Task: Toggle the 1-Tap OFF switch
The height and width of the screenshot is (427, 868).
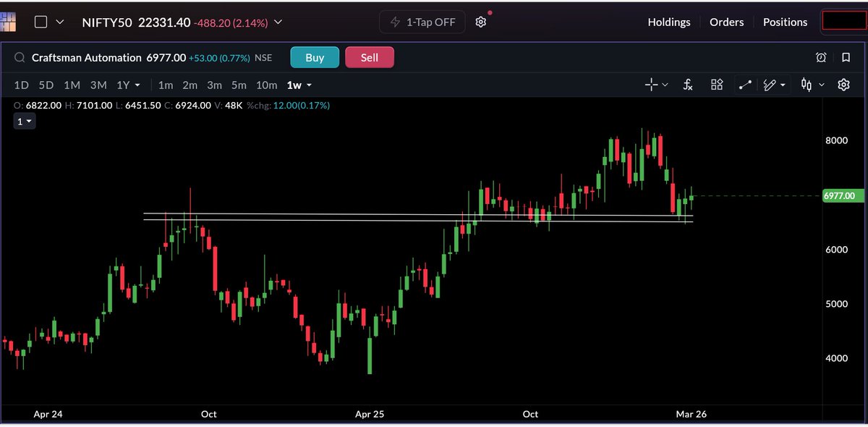Action: pyautogui.click(x=423, y=22)
